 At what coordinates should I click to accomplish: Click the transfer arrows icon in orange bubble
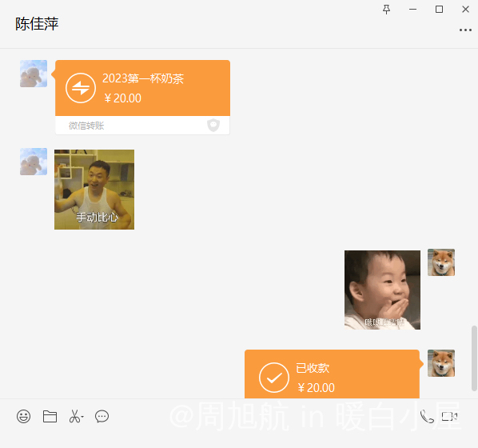coord(81,88)
